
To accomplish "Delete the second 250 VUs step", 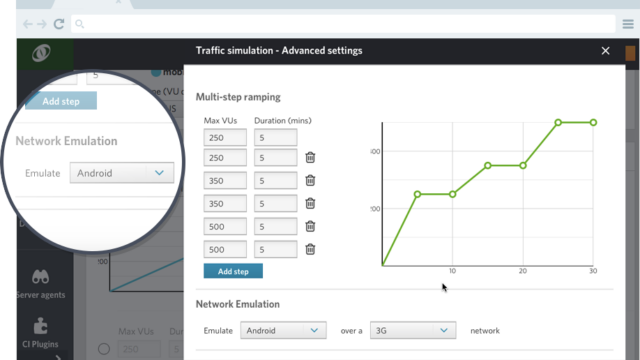I will (x=310, y=157).
